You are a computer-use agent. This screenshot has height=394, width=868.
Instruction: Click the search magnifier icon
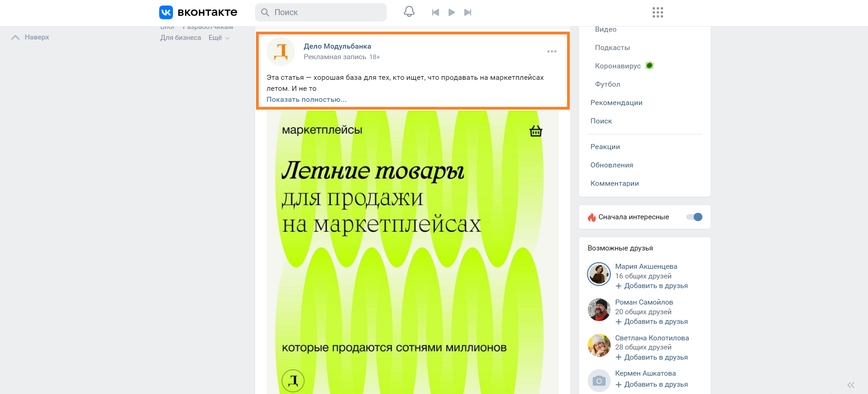(x=265, y=12)
